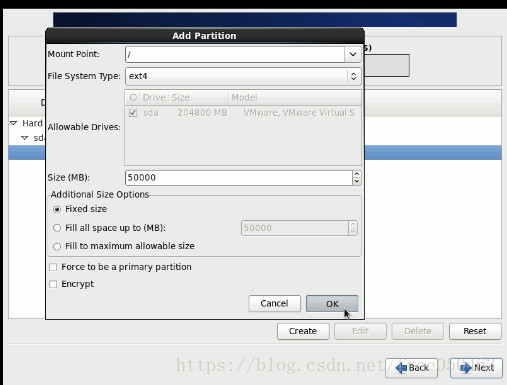The width and height of the screenshot is (507, 385).
Task: Click the Delete button in installer window
Action: 418,331
